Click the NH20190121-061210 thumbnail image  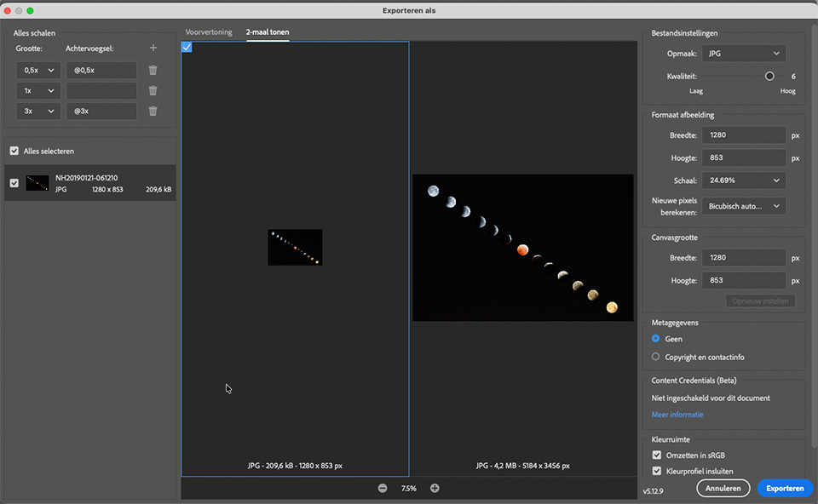[x=37, y=183]
